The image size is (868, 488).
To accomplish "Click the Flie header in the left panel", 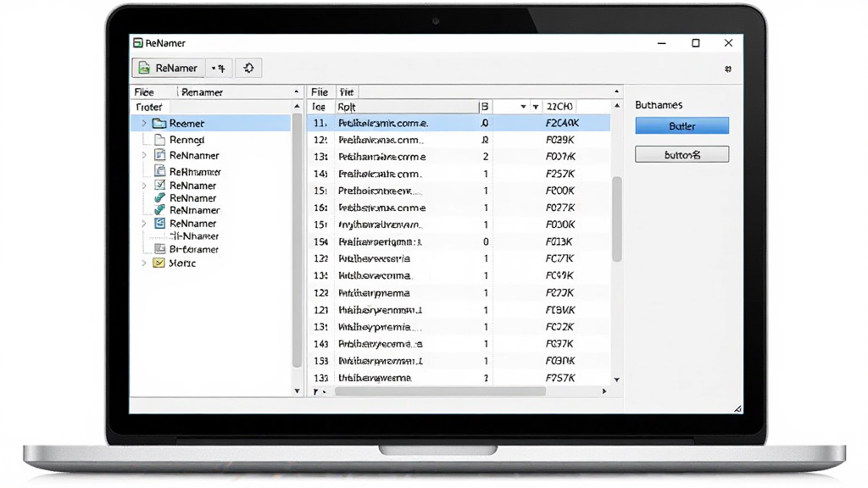I will tap(144, 91).
